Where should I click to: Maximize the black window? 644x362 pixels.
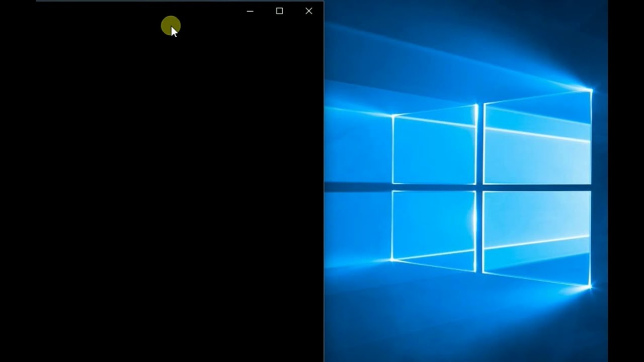(x=279, y=11)
